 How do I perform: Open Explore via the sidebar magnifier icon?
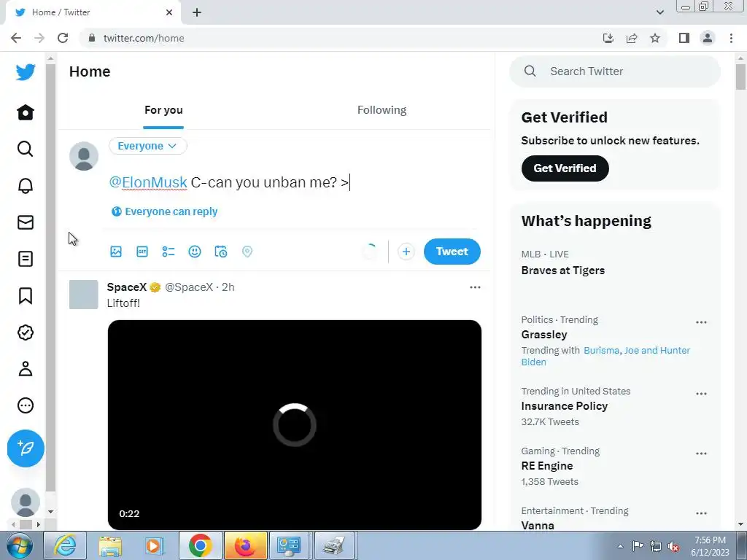pyautogui.click(x=26, y=149)
